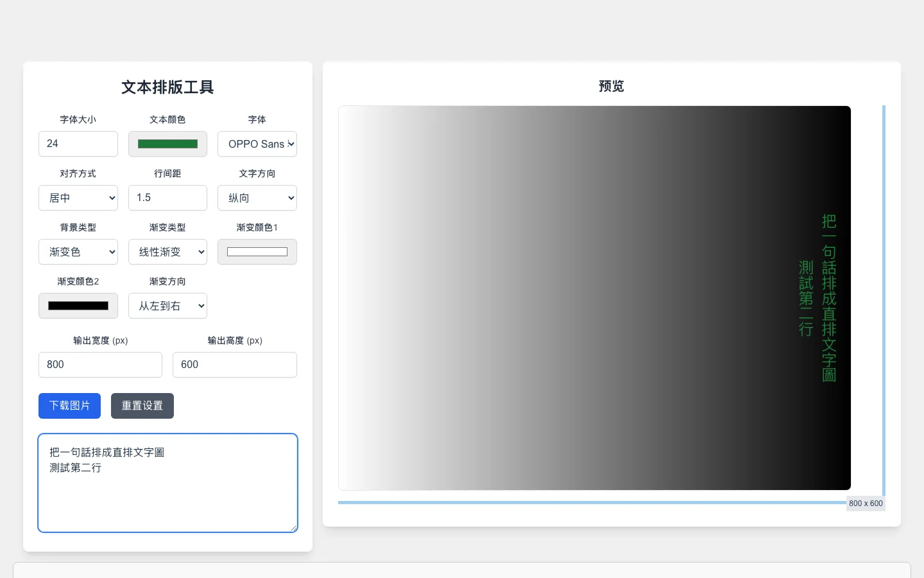
Task: Click the 背景类型 label
Action: [x=78, y=227]
